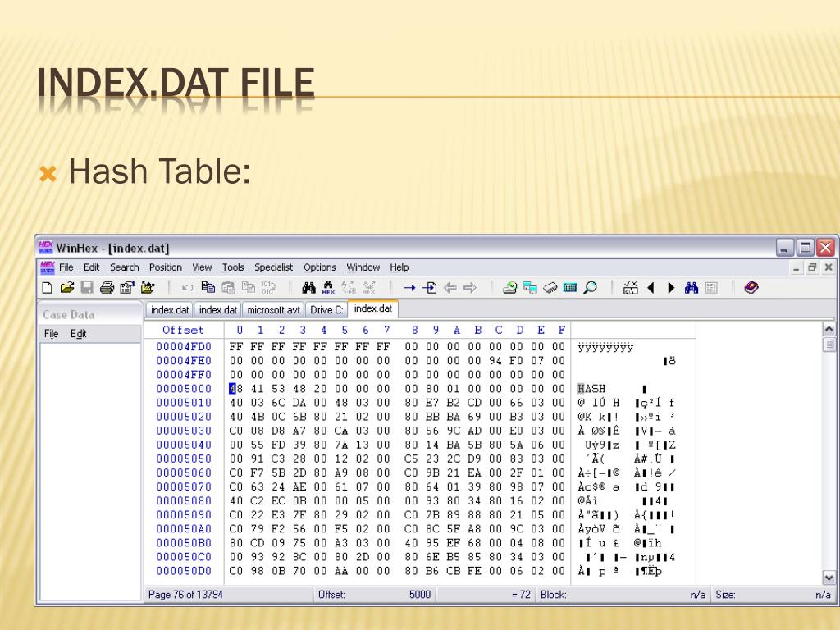
Task: Create a new file with the blank page icon
Action: [47, 288]
